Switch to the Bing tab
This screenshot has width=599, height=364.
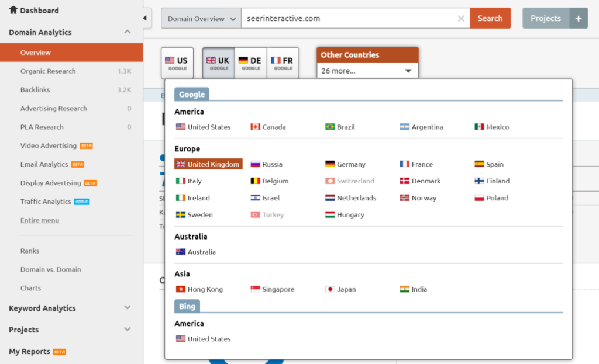pyautogui.click(x=187, y=306)
